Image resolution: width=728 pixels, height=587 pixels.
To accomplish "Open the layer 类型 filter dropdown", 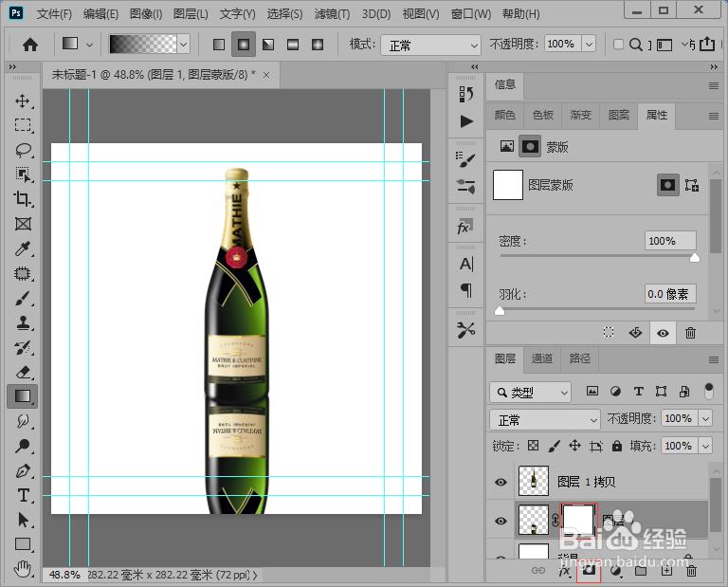I will tap(530, 393).
